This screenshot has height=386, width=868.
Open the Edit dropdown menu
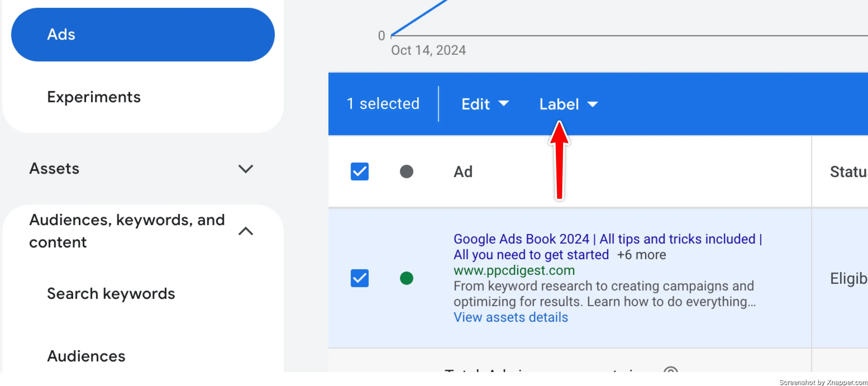485,104
